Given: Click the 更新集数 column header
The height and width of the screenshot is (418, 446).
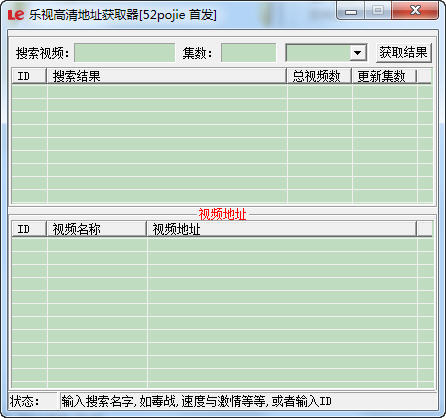Looking at the screenshot, I should point(384,76).
